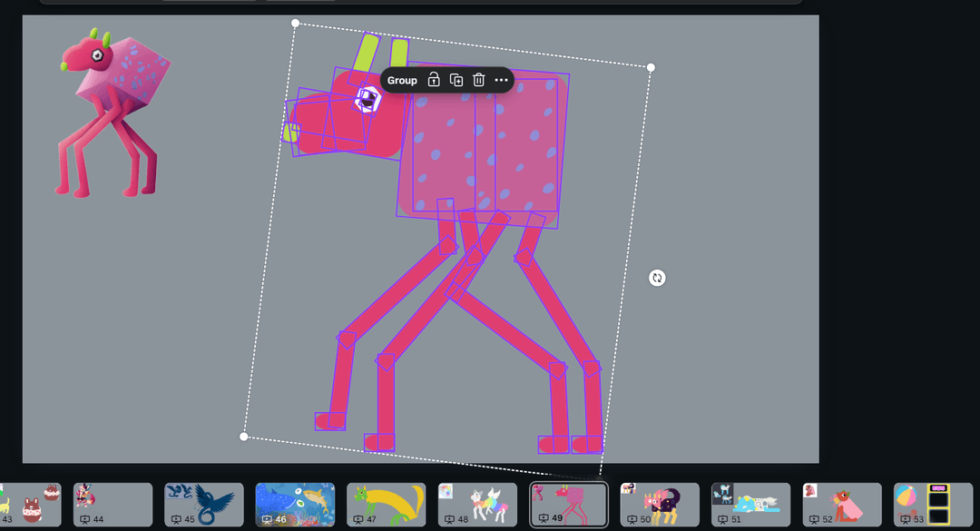Select the unicorn thumbnail numbered 48
This screenshot has width=980, height=531.
click(x=478, y=502)
